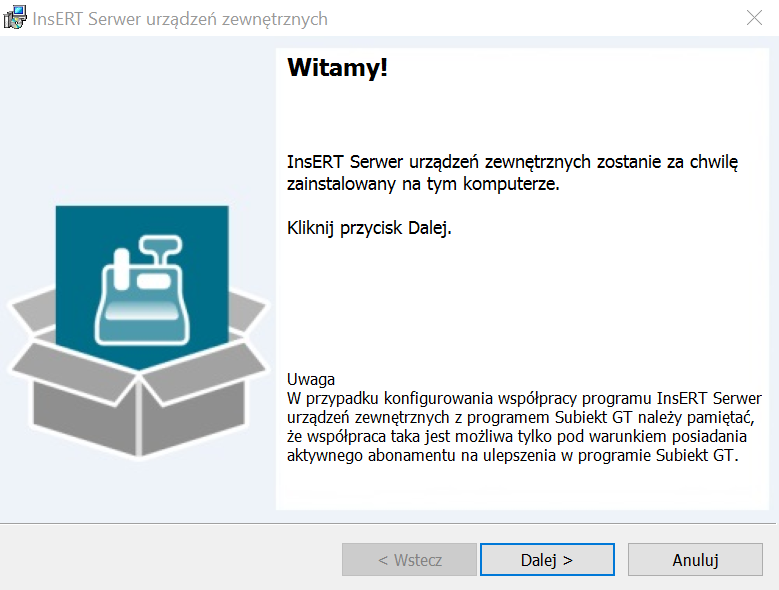Click the text 'zainstalowany na tym komputerze.'
The image size is (779, 590).
click(423, 184)
